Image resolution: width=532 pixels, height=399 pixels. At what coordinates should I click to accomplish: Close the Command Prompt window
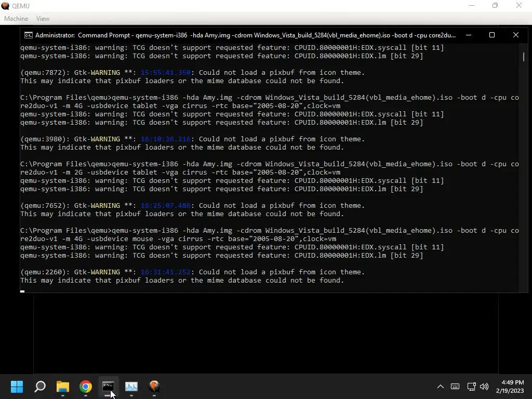(x=516, y=35)
